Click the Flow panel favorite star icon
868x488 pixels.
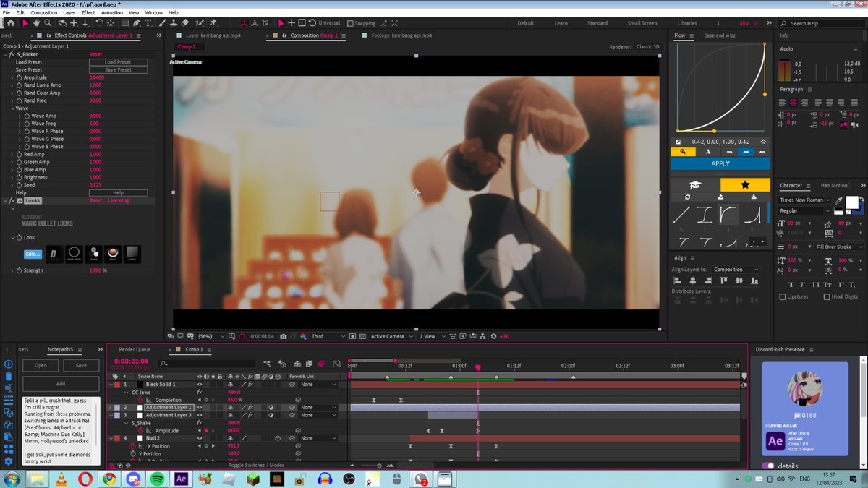(745, 185)
